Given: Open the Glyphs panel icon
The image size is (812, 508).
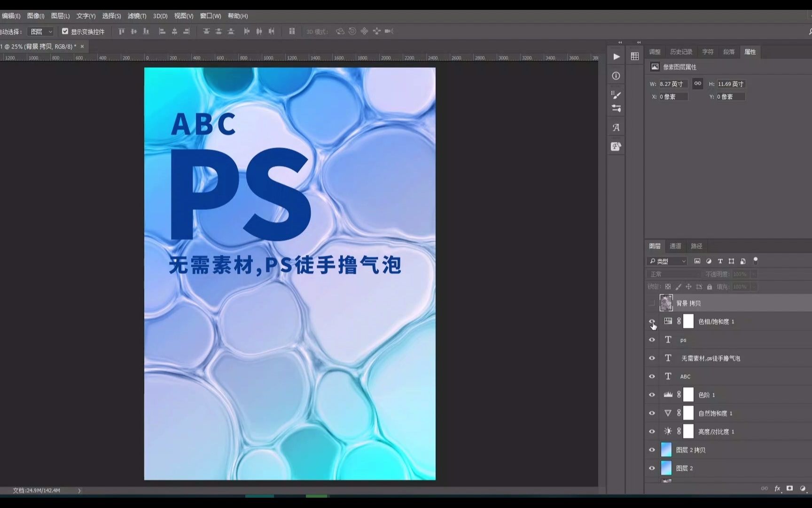Looking at the screenshot, I should (616, 146).
